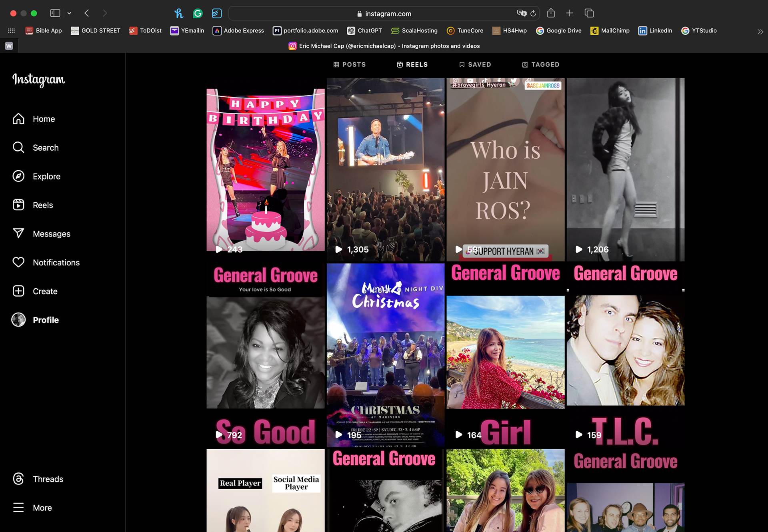Open the ToDOist bookmark
768x532 pixels.
(x=146, y=31)
